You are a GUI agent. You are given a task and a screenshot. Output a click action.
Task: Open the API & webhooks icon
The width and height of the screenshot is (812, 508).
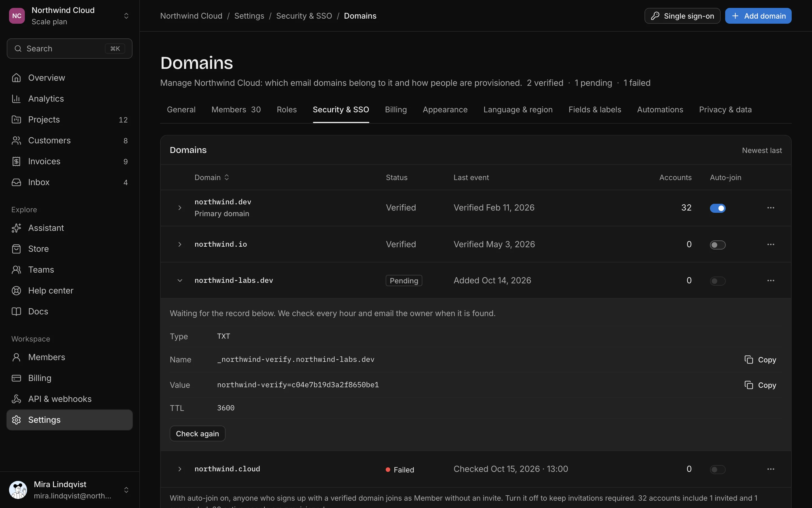coord(16,399)
